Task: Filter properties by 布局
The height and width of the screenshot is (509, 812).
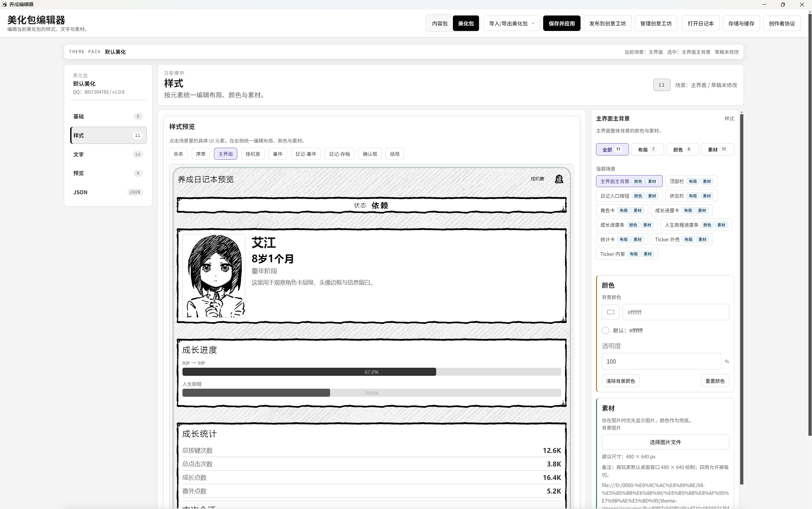Action: 647,149
